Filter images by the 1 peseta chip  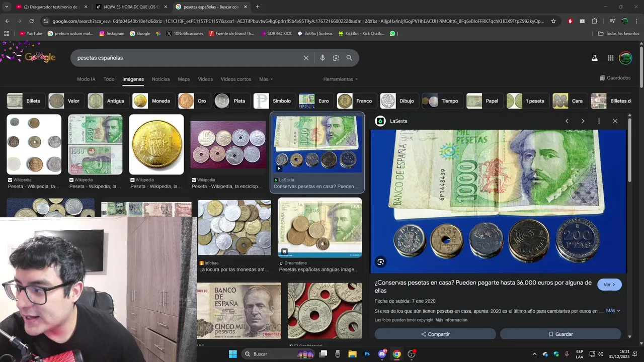tap(527, 101)
